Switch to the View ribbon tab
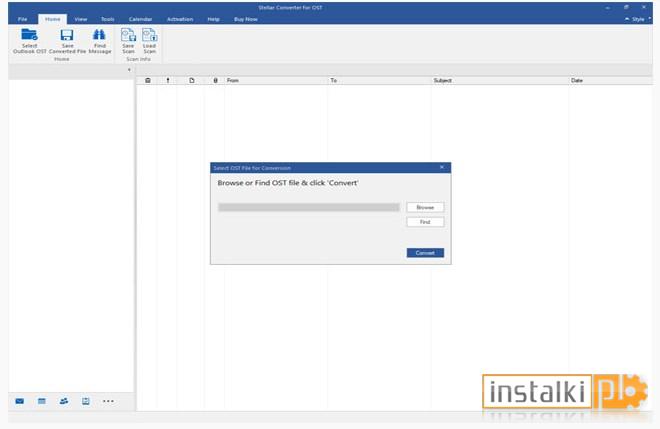Screen dimensions: 660x429 tap(81, 19)
